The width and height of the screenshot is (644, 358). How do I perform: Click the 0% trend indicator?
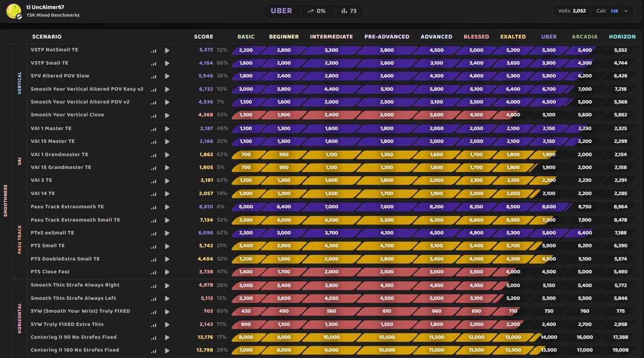(317, 11)
